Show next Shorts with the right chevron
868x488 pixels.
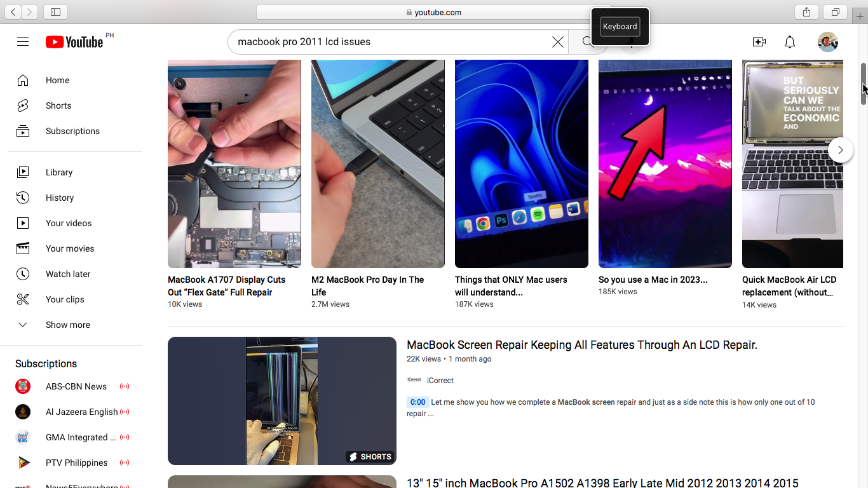pos(840,150)
